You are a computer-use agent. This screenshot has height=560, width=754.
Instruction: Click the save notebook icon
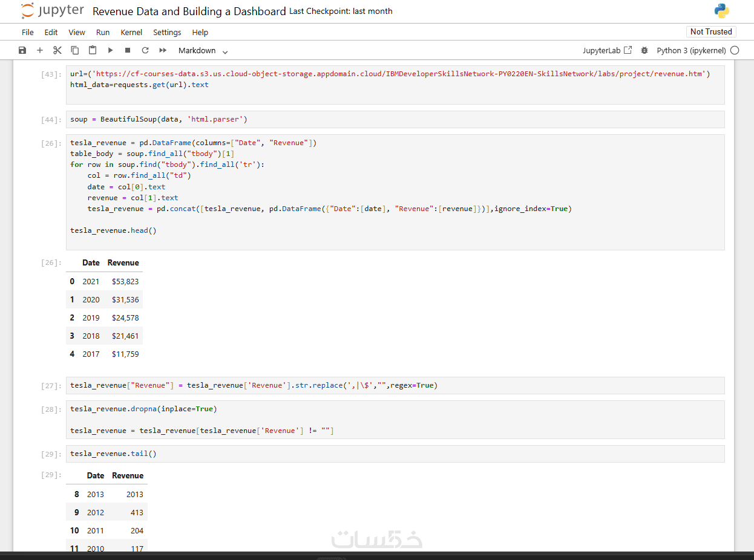click(x=22, y=51)
